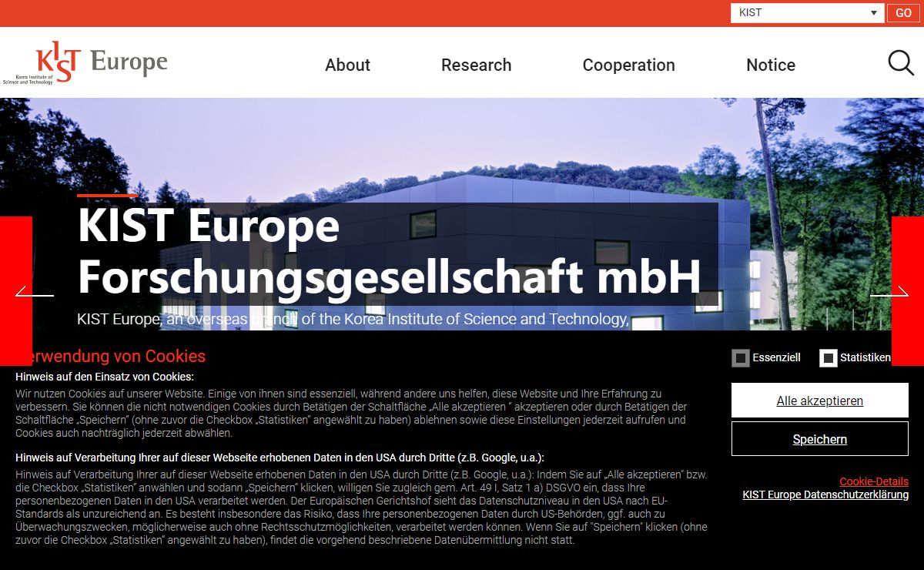
Task: Open the Research menu
Action: (x=476, y=65)
